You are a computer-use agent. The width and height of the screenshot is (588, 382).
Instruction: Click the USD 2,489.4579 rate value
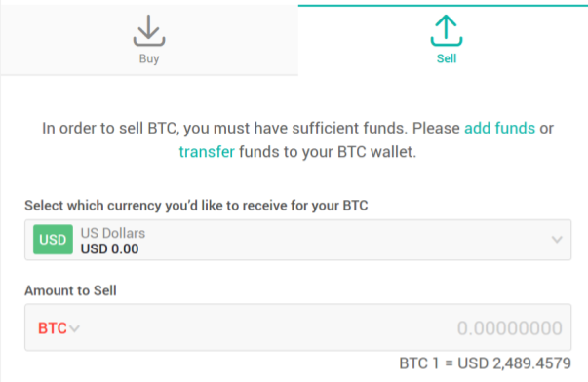pyautogui.click(x=514, y=363)
